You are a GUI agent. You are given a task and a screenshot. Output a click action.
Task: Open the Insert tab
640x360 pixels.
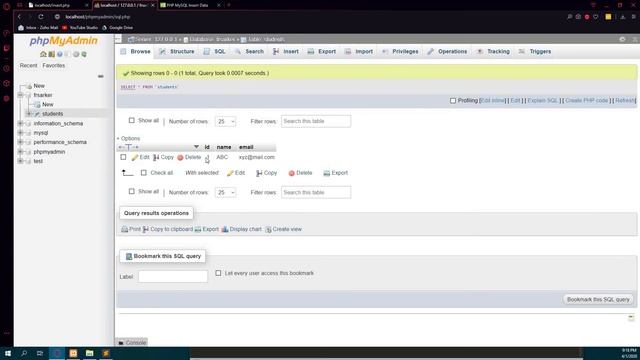pos(286,51)
